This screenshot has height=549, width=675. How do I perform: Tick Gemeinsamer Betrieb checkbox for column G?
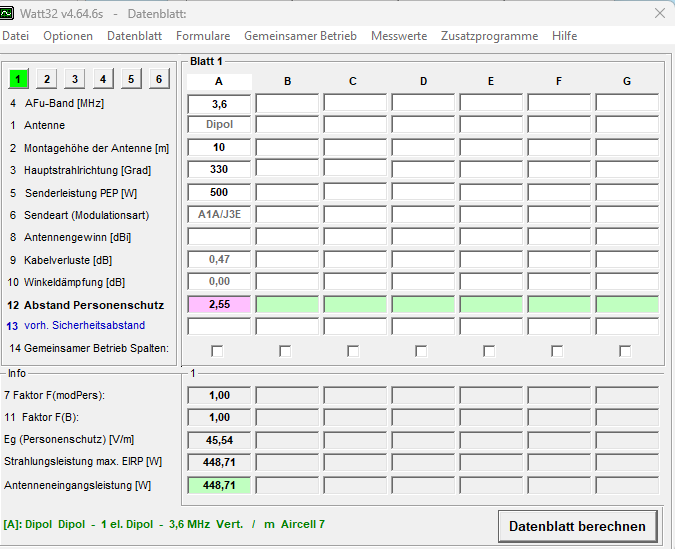tap(625, 351)
